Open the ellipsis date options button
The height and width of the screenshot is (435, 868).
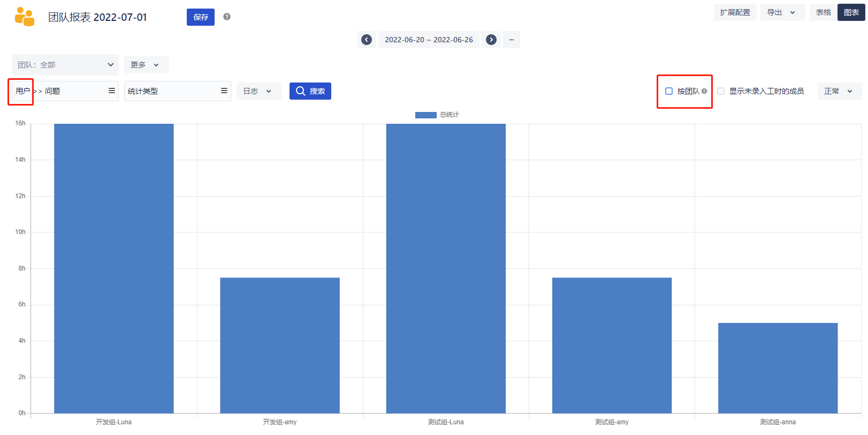click(x=512, y=40)
